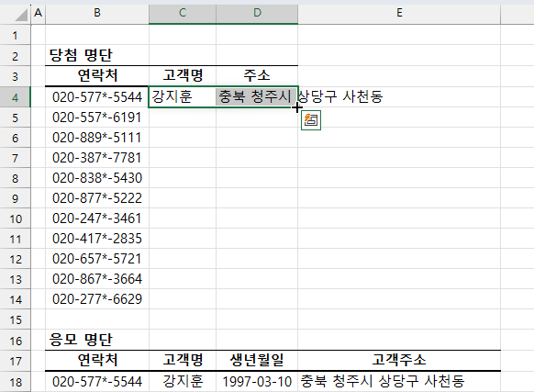Select column D header
The image size is (534, 392).
click(x=257, y=13)
